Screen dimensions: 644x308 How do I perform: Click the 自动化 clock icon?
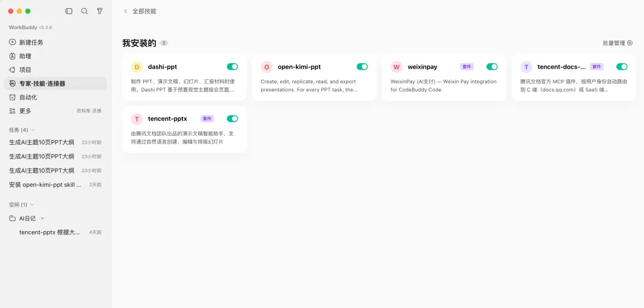[x=13, y=97]
